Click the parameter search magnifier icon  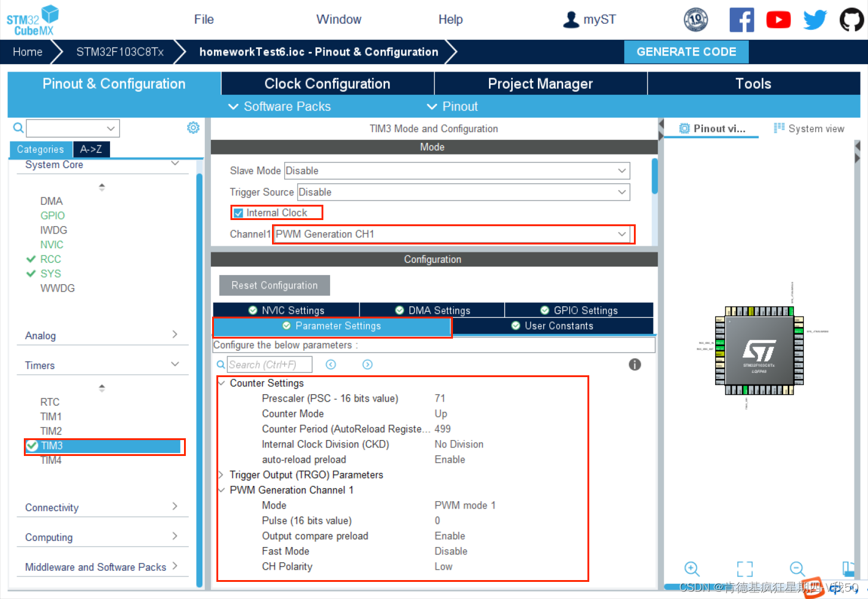[x=221, y=365]
